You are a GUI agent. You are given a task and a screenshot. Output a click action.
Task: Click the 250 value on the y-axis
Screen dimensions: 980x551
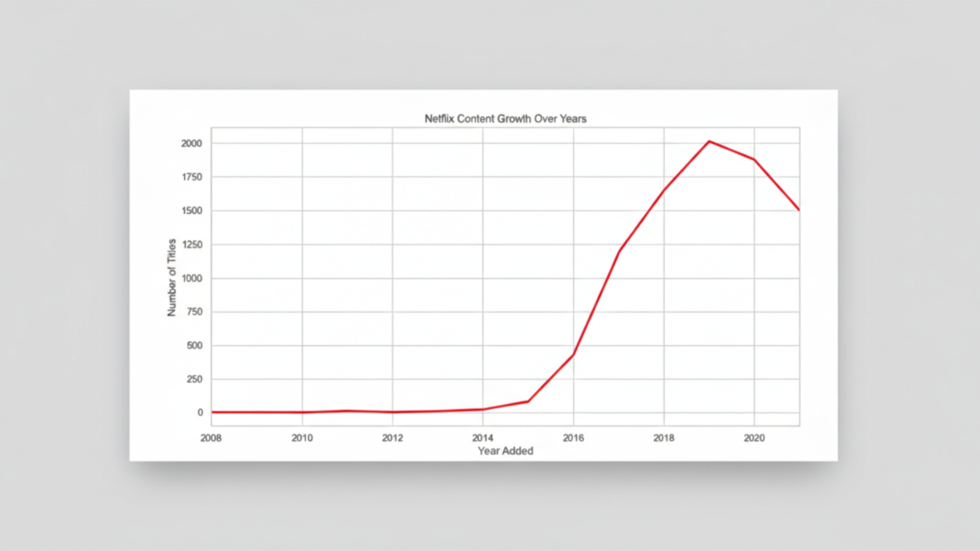193,380
